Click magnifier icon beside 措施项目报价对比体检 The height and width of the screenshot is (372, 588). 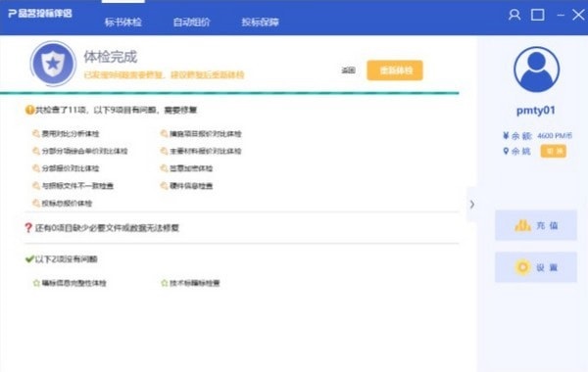tap(164, 133)
